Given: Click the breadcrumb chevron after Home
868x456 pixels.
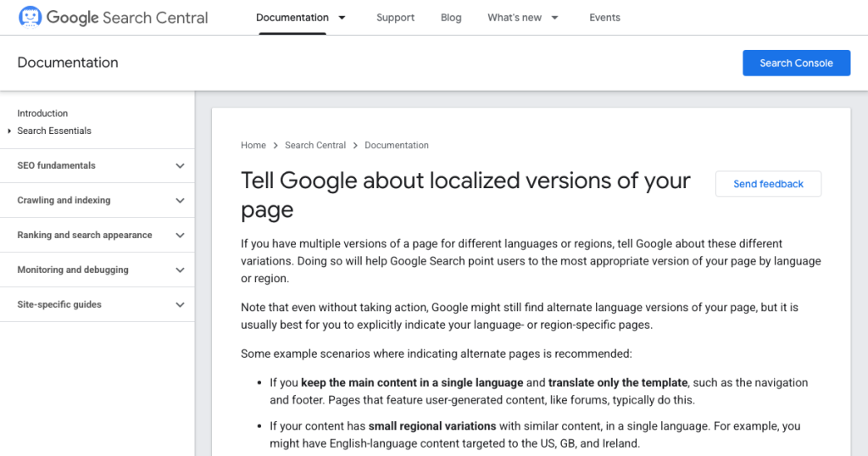Looking at the screenshot, I should click(275, 146).
